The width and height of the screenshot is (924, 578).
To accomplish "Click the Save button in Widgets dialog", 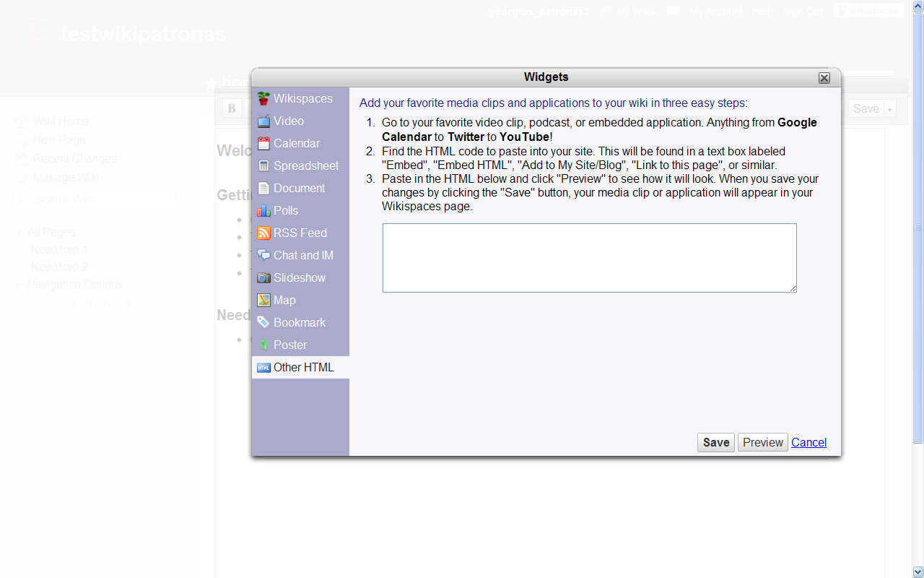I will (x=716, y=442).
